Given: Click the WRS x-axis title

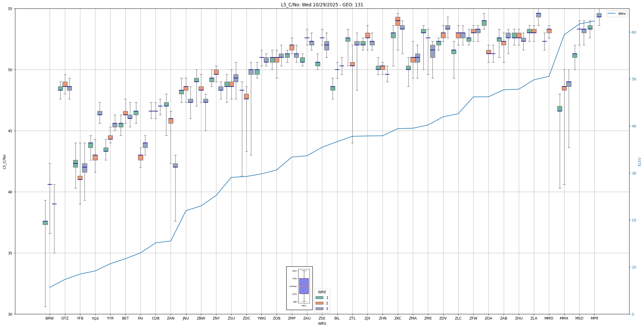Looking at the screenshot, I should pyautogui.click(x=322, y=324).
